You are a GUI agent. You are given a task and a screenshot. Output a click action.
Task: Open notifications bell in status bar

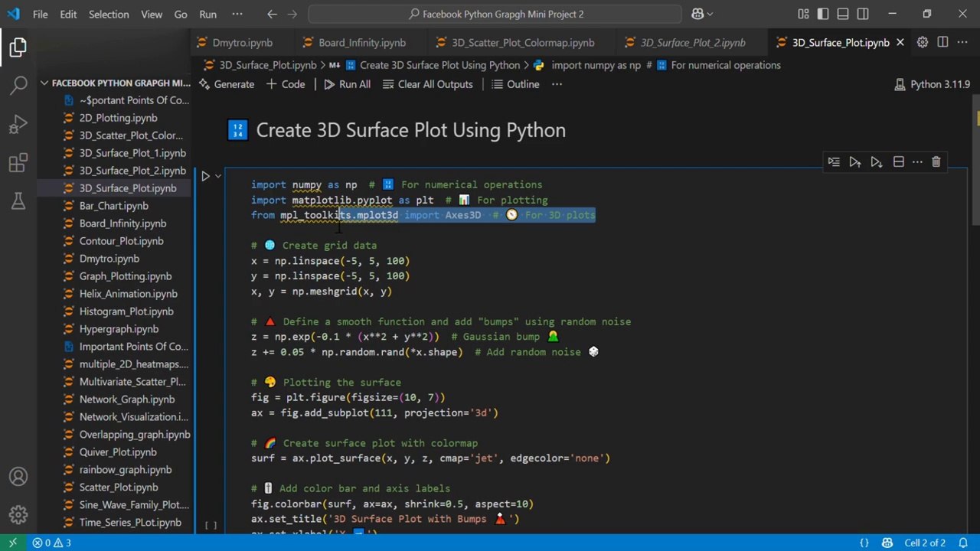point(965,543)
